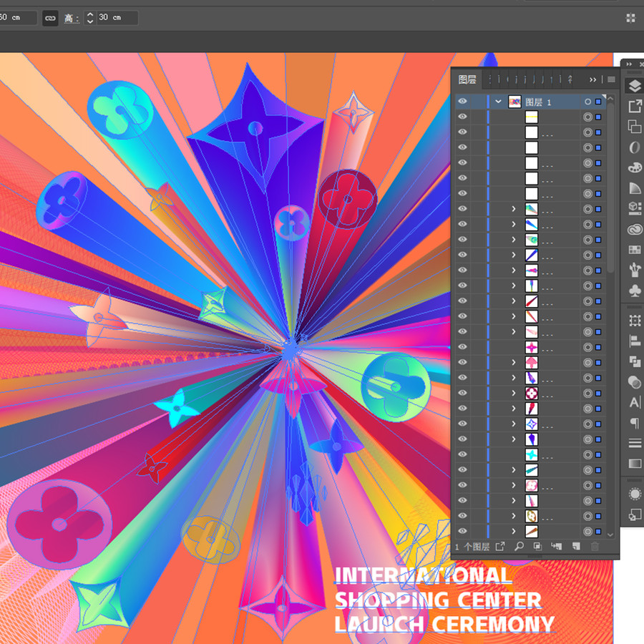Open the Asset Export panel icon
The height and width of the screenshot is (644, 644).
(635, 107)
